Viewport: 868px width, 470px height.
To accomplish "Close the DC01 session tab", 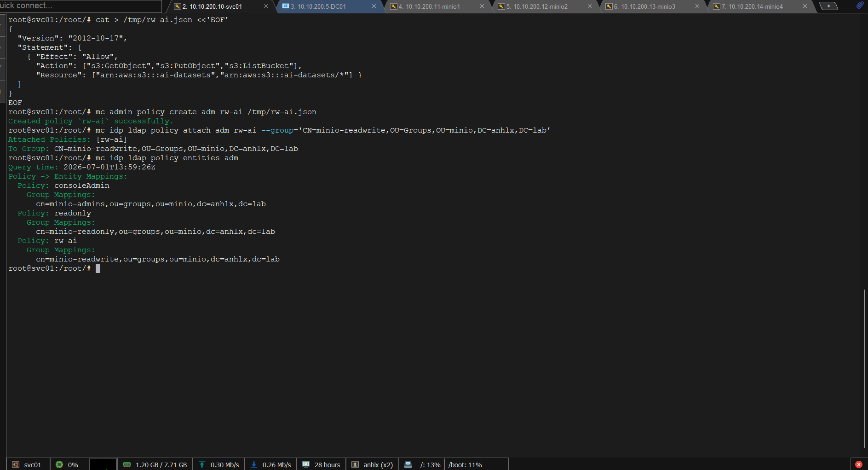I will (374, 6).
